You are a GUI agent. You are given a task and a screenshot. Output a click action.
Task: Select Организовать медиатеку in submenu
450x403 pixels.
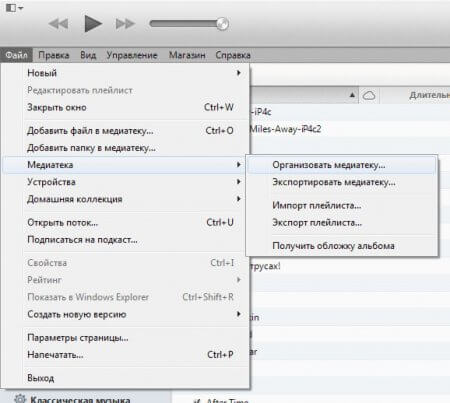coord(342,165)
